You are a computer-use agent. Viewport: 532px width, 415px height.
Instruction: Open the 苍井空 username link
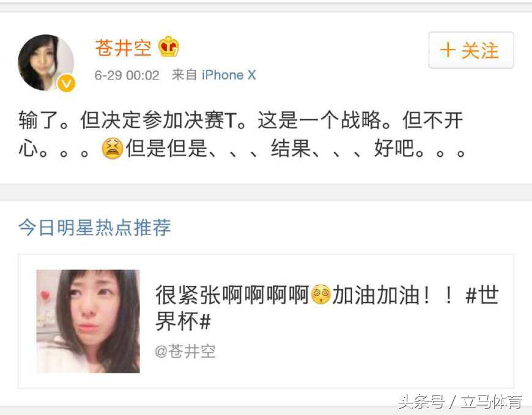tap(123, 48)
